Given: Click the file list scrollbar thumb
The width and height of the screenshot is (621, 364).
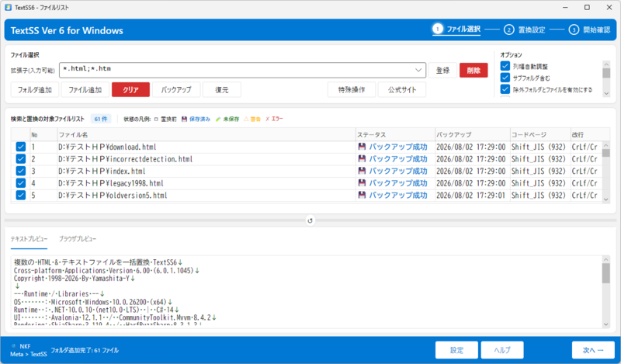Looking at the screenshot, I should click(x=606, y=153).
